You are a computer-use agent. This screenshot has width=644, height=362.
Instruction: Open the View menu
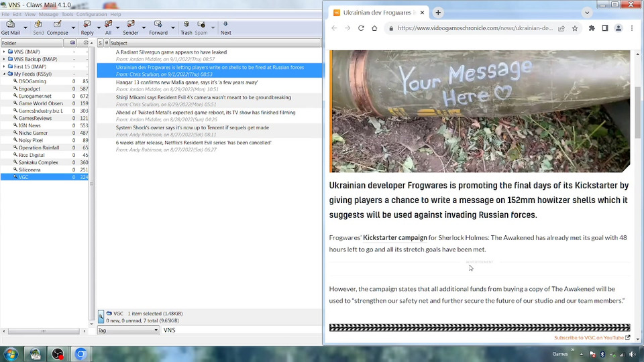[x=30, y=14]
